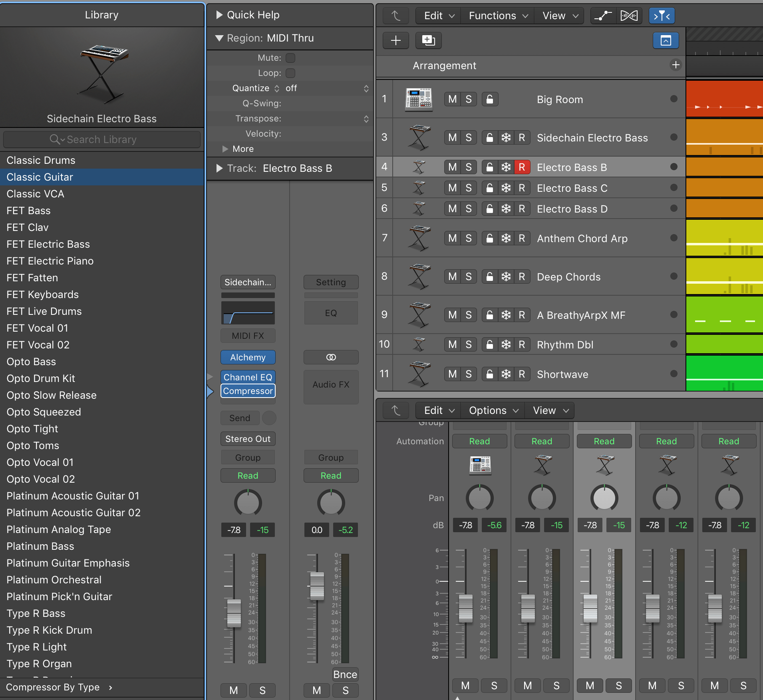Click the Sidechain setting button
763x700 pixels.
point(248,282)
